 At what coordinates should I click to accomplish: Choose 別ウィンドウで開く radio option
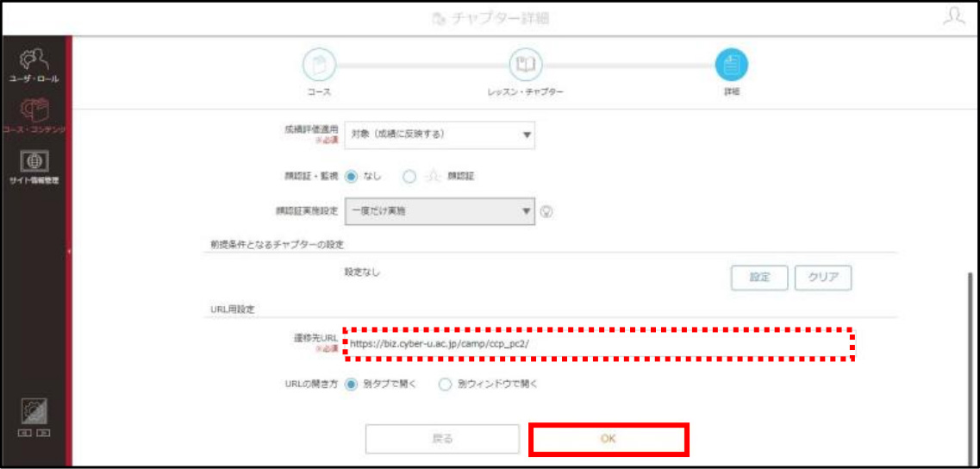point(445,384)
